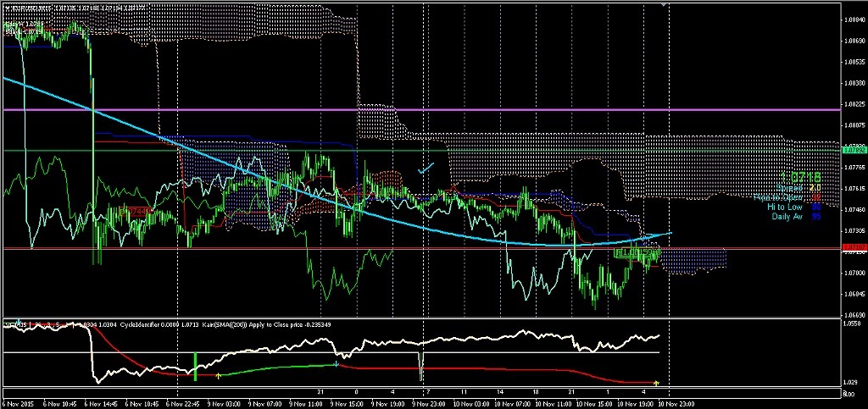
Task: Click the green vertical bar in the indicator window
Action: tap(196, 365)
